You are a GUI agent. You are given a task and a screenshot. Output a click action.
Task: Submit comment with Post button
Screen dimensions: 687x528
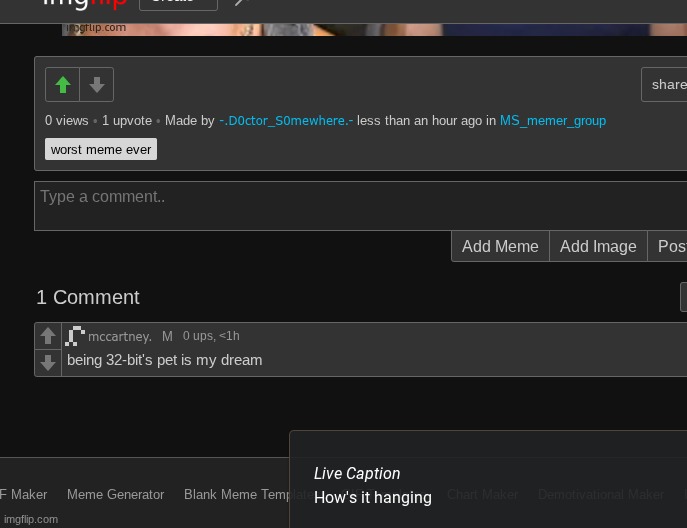coord(670,246)
